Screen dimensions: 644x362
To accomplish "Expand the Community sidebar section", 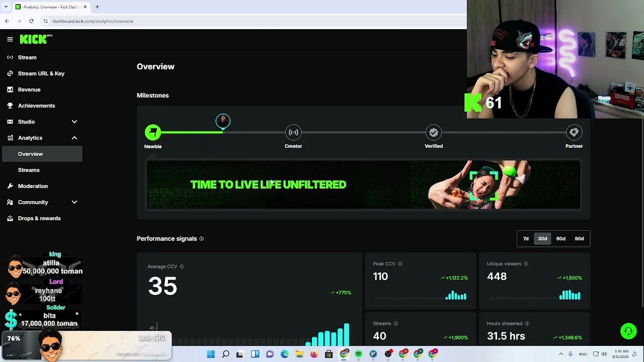I will click(74, 202).
